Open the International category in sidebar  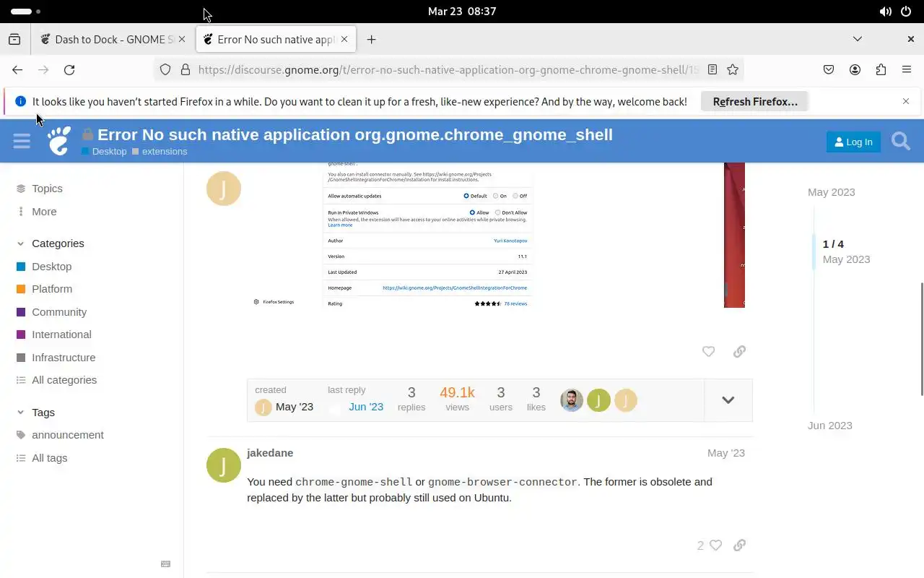pyautogui.click(x=53, y=335)
